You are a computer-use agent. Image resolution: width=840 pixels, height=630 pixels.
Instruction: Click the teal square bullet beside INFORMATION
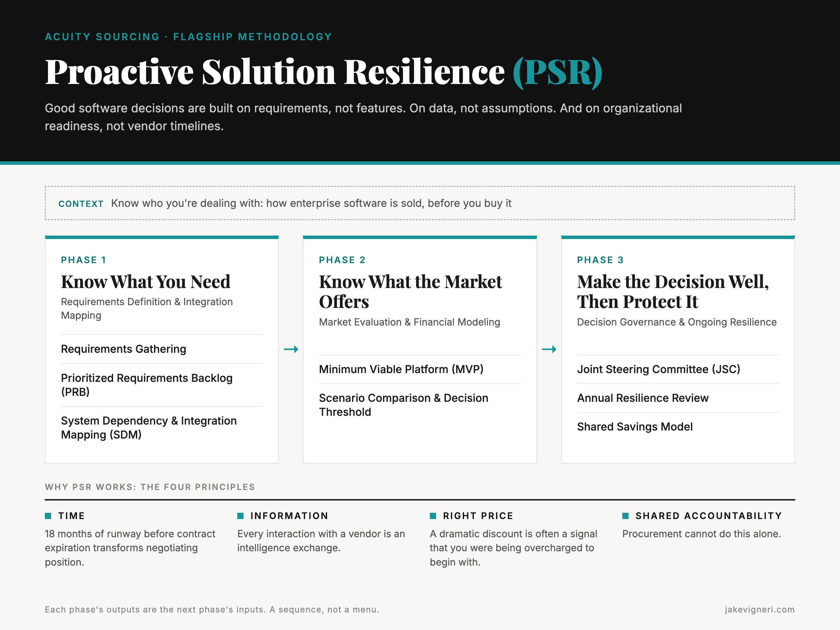coord(240,516)
